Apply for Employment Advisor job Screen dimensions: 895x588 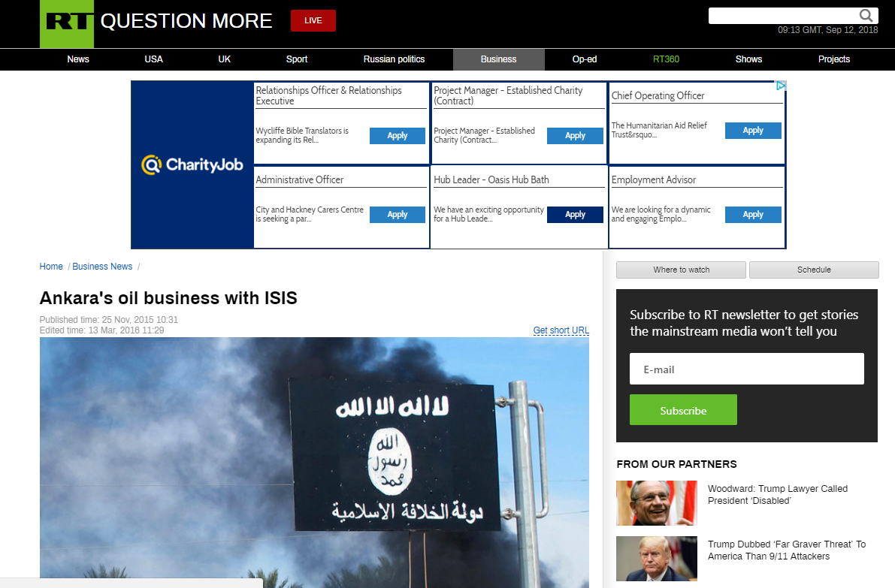click(753, 215)
